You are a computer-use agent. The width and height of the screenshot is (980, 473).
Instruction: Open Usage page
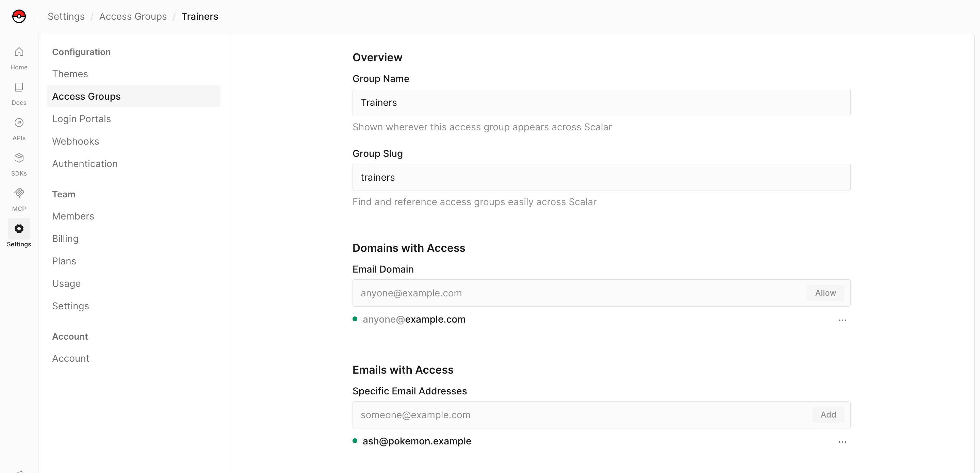click(133, 283)
